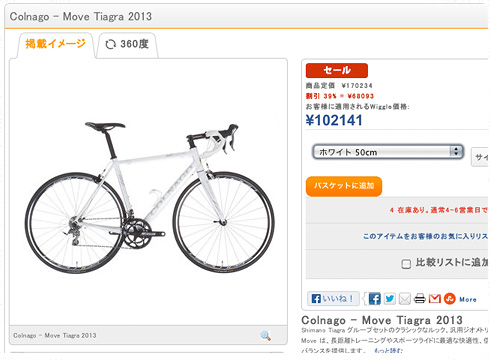Switch to the 掲載イメージ tab
490x360 pixels.
pyautogui.click(x=55, y=44)
